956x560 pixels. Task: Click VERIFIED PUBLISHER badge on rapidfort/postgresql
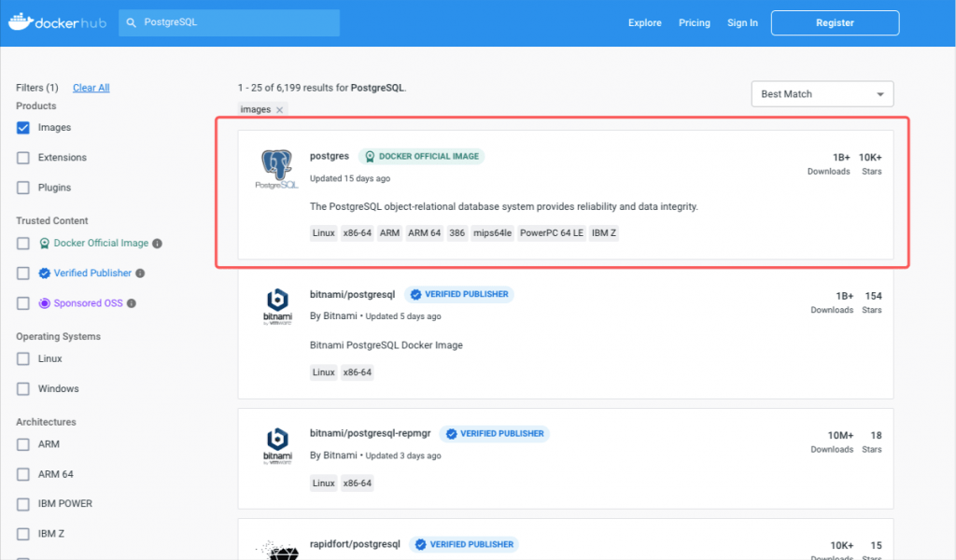click(464, 545)
